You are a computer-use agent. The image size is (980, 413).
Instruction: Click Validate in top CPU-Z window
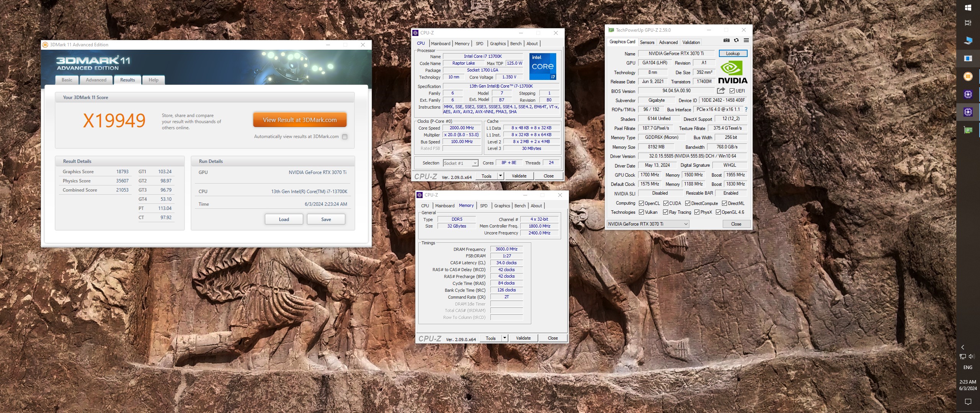point(519,176)
